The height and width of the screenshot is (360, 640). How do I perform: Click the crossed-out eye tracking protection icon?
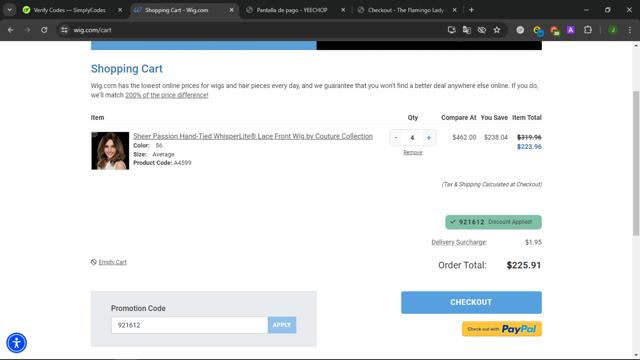click(482, 30)
